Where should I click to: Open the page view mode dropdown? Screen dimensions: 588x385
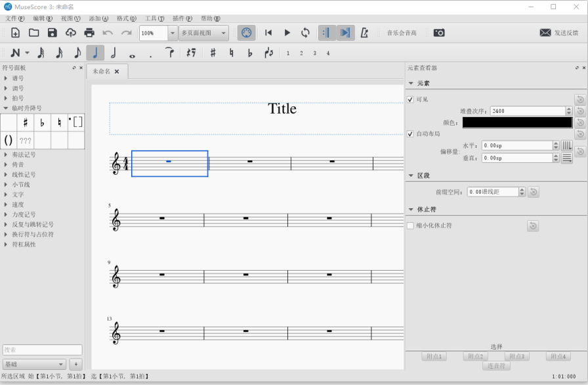203,33
